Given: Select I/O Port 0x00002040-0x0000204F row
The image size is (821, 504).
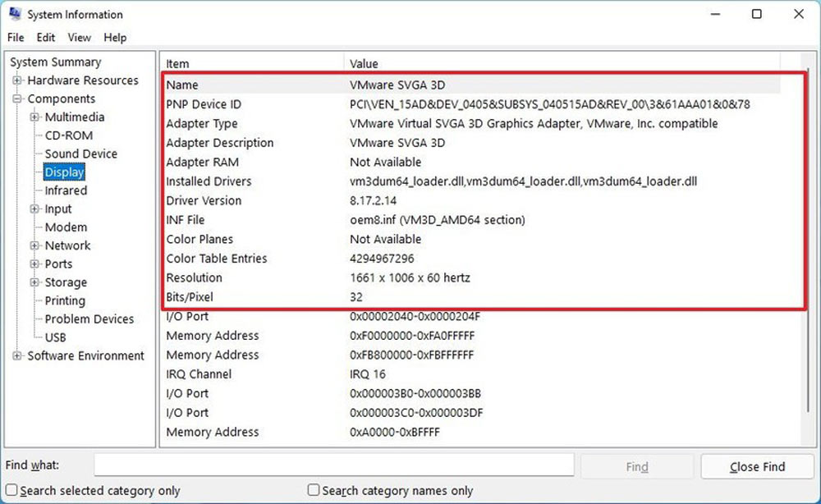Looking at the screenshot, I should point(470,316).
